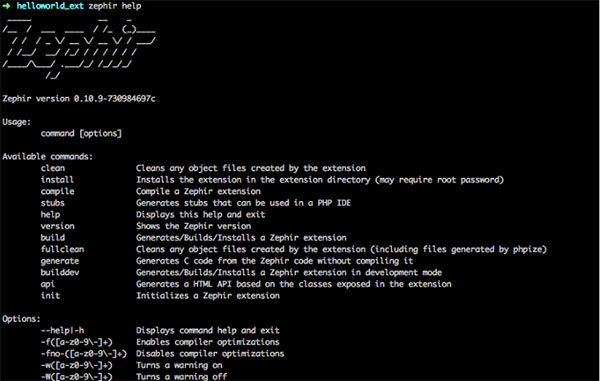Click the 'version' command entry
Screen dimensions: 600x381
tap(57, 226)
